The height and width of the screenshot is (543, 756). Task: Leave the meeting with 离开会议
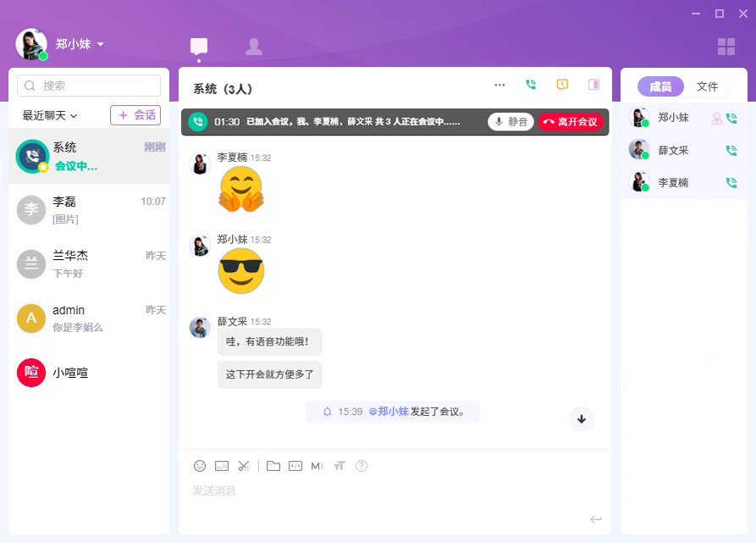click(x=571, y=122)
